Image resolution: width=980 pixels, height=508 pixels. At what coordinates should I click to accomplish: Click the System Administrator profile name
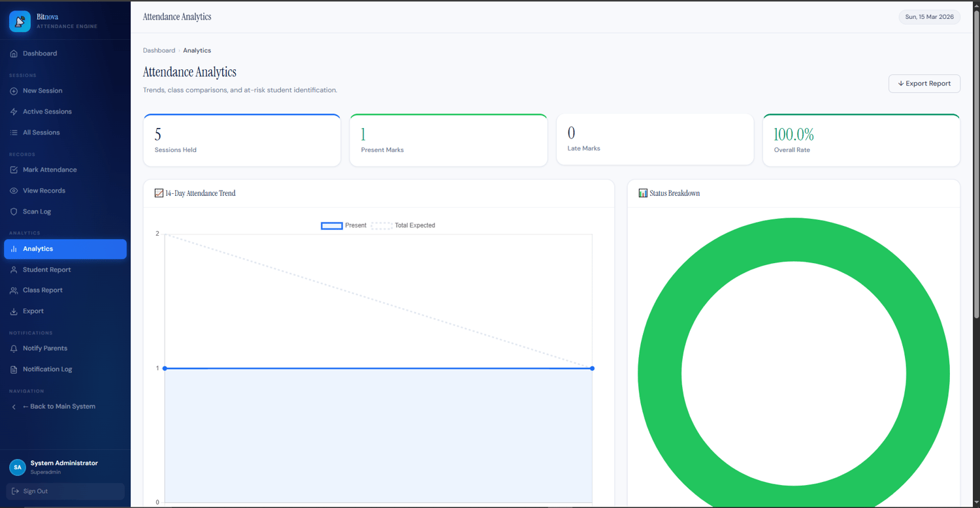click(64, 463)
